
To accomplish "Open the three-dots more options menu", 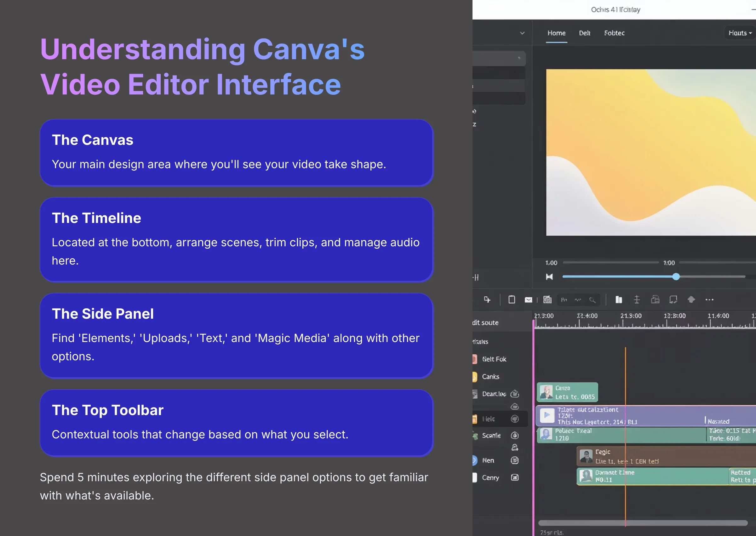I will pos(709,300).
